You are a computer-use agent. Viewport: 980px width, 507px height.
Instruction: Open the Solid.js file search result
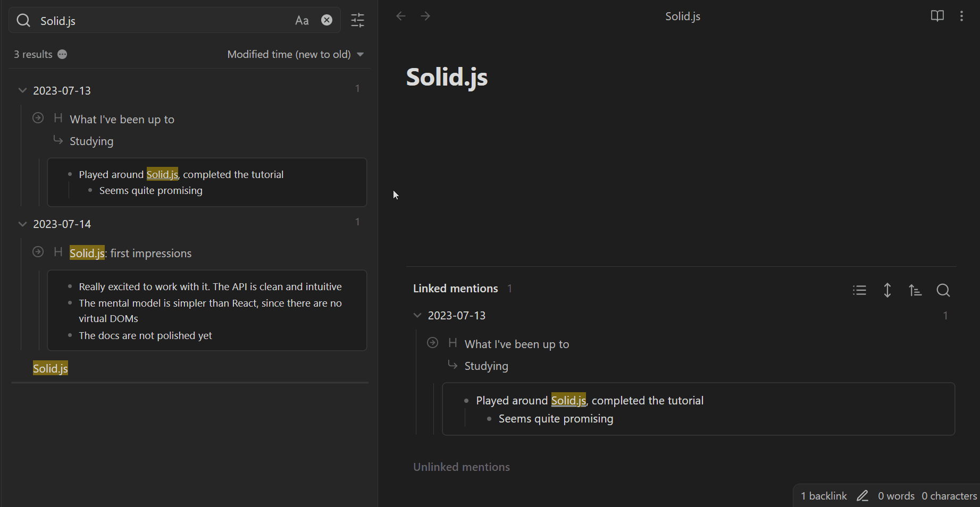51,368
